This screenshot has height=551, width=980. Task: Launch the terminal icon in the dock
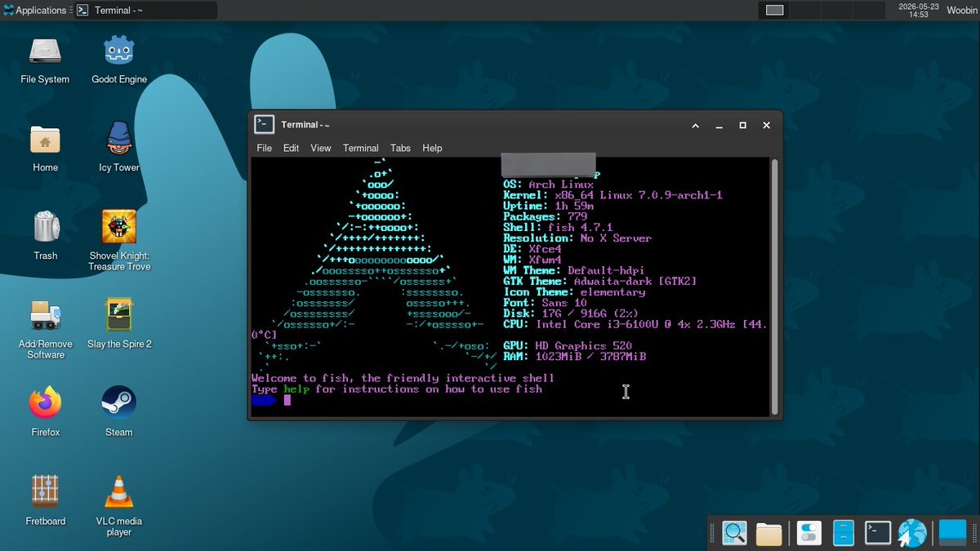878,533
